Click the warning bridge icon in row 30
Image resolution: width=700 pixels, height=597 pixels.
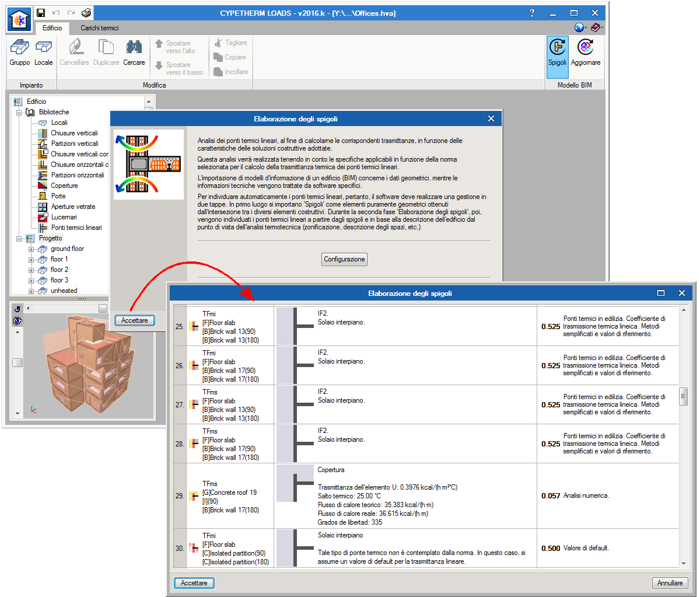192,549
